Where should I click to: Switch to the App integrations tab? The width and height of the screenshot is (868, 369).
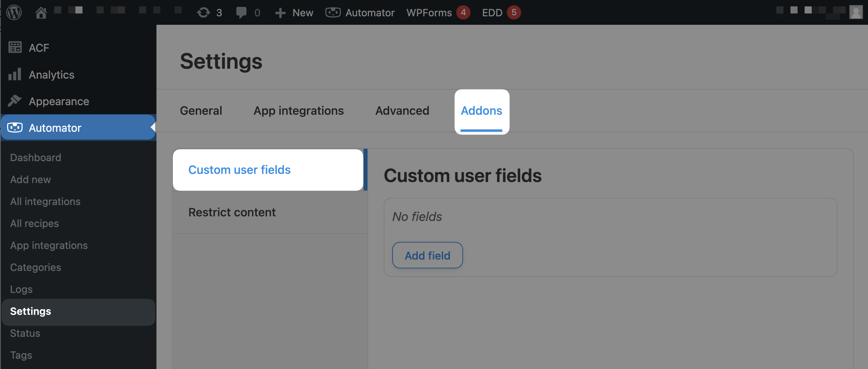pos(298,111)
